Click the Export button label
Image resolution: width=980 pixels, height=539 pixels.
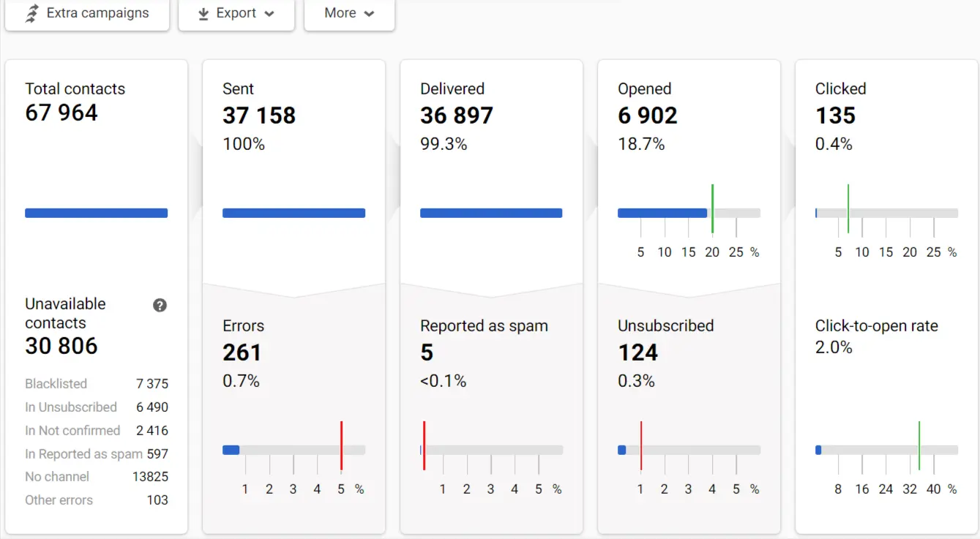click(x=236, y=13)
